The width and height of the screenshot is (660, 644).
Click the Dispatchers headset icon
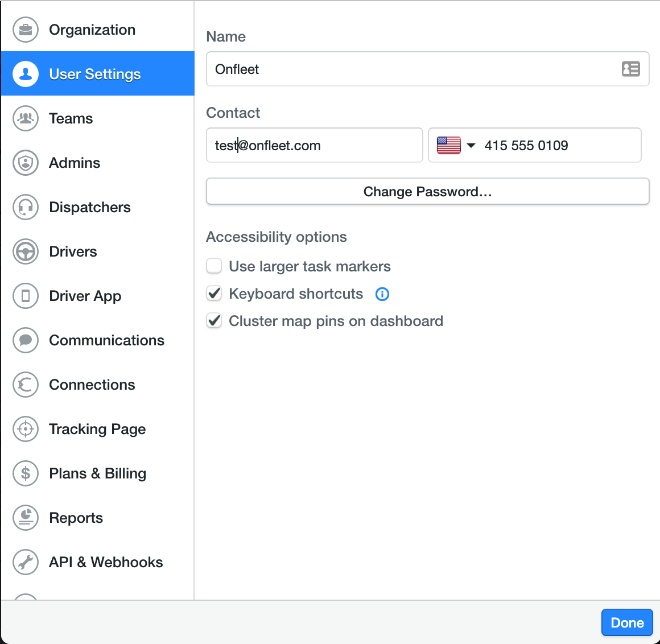click(26, 207)
